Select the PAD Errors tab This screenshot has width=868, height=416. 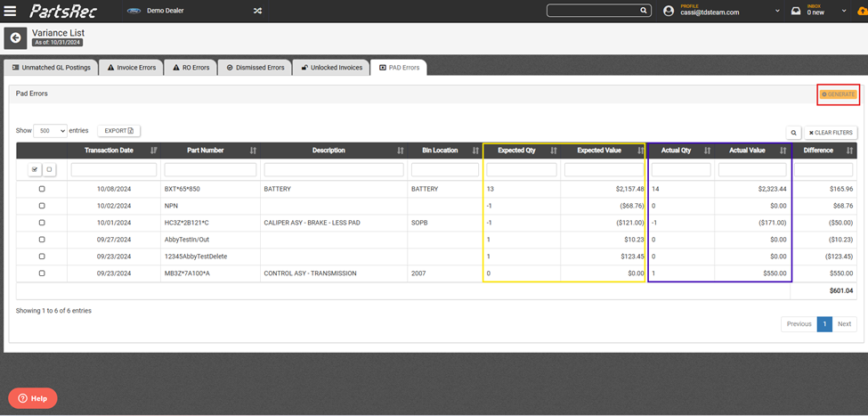(x=399, y=68)
